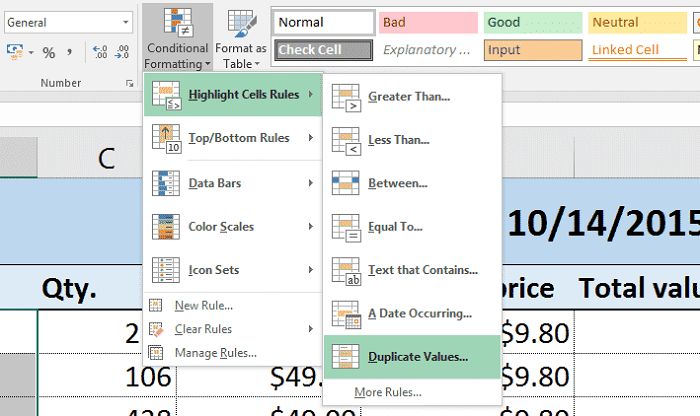Select the Qty. column header cell
This screenshot has width=700, height=416.
tap(68, 288)
